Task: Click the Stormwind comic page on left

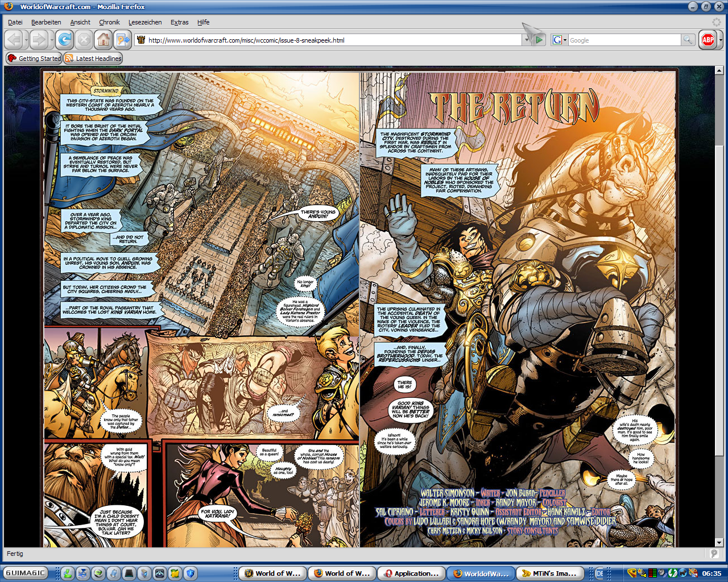Action: tap(201, 310)
